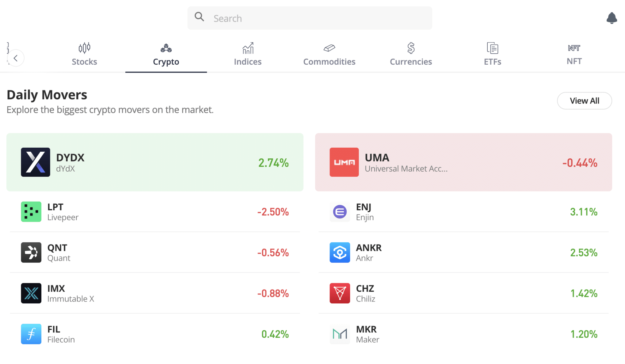
Task: Open the ANKR ticker name
Action: pyautogui.click(x=369, y=248)
